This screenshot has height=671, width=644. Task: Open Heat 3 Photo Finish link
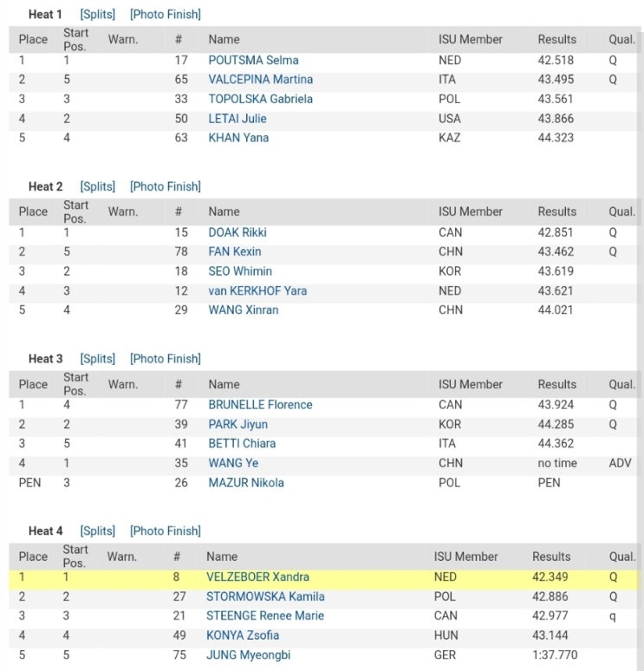click(x=166, y=359)
